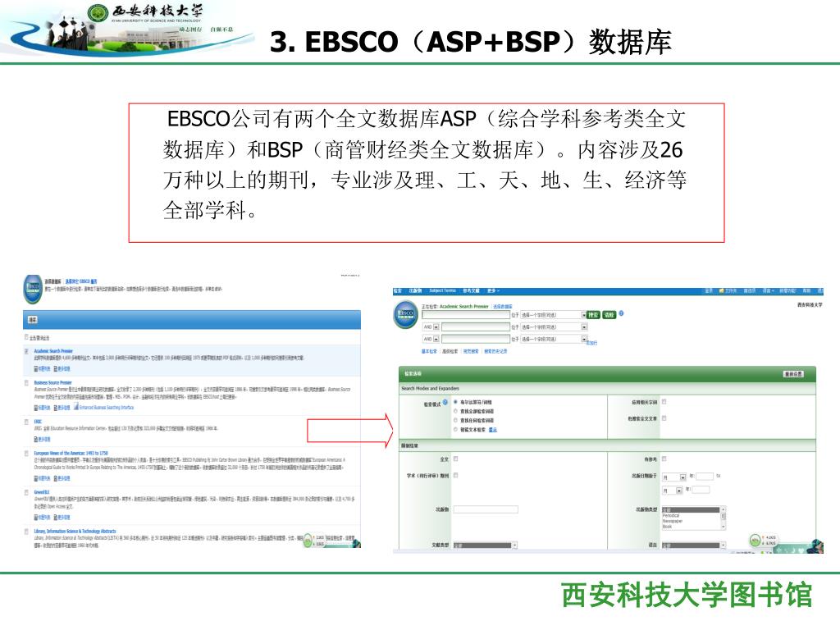Select the find all search terms radio button
This screenshot has height=630, width=840.
point(455,412)
